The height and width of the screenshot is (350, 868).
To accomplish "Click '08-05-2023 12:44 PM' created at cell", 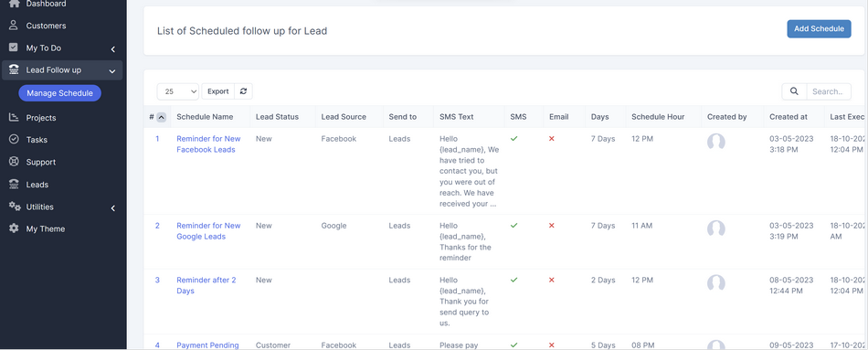I will click(x=791, y=285).
